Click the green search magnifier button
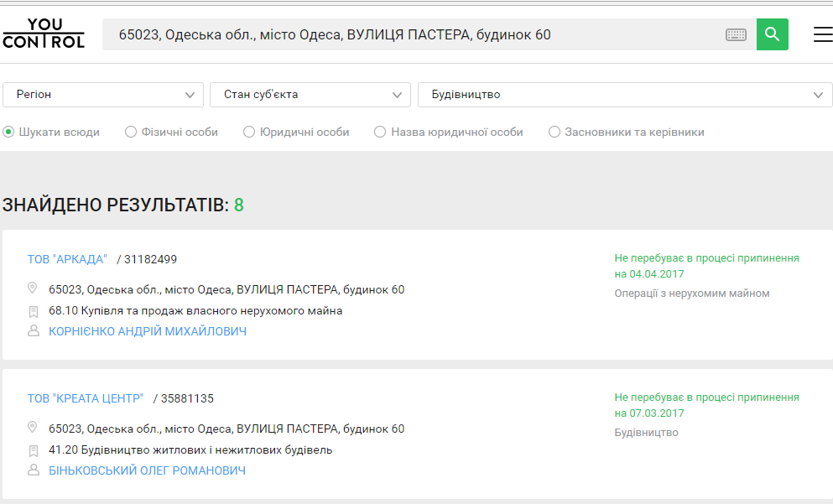This screenshot has width=833, height=504. pyautogui.click(x=772, y=34)
